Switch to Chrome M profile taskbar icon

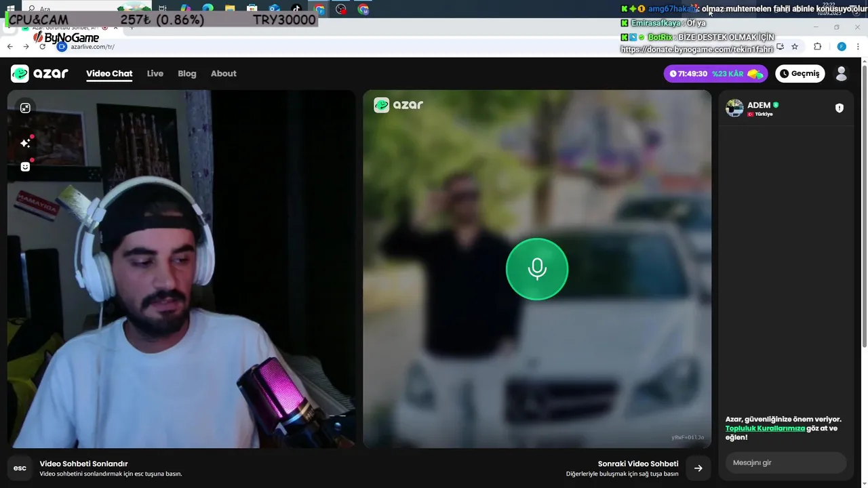click(363, 9)
